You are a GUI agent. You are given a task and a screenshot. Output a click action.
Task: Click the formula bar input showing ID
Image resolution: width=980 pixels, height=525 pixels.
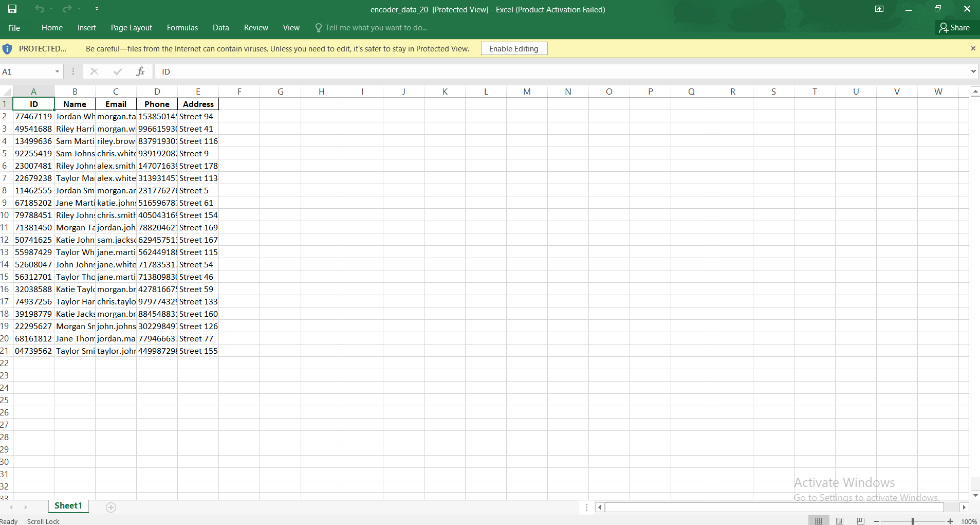[562, 71]
